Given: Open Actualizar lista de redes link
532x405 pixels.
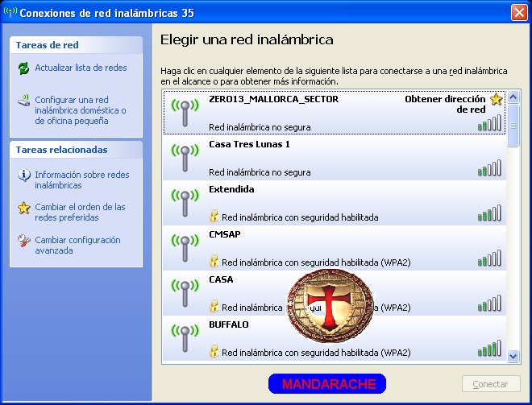Looking at the screenshot, I should point(81,68).
